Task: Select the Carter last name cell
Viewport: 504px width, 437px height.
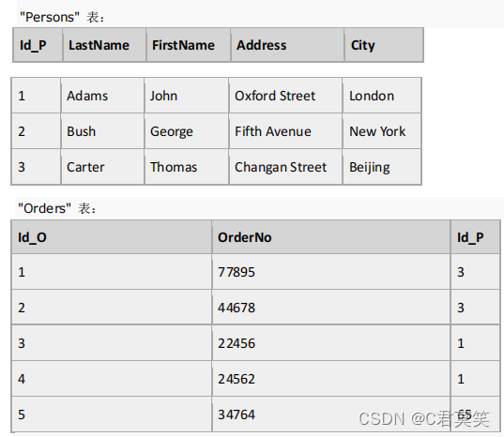Action: tap(102, 167)
